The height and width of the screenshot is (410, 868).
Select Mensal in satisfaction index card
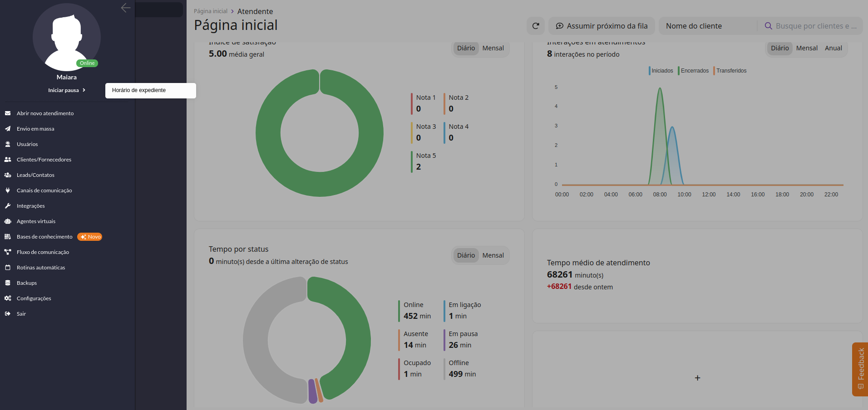(493, 48)
